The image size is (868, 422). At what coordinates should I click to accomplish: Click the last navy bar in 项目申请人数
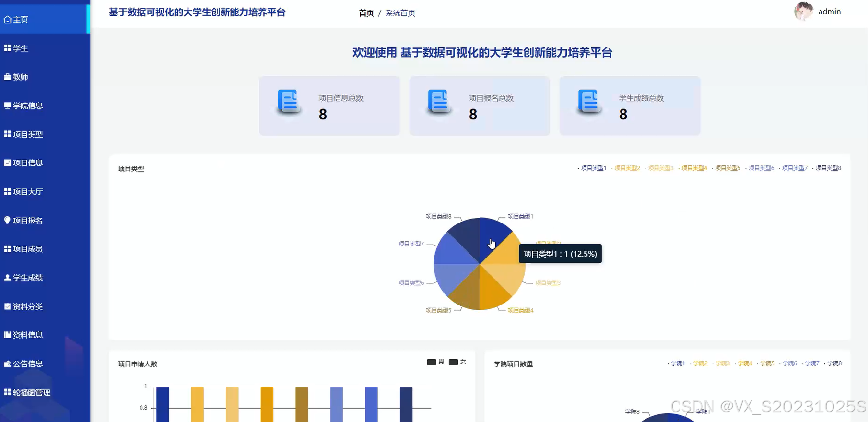[x=406, y=404]
